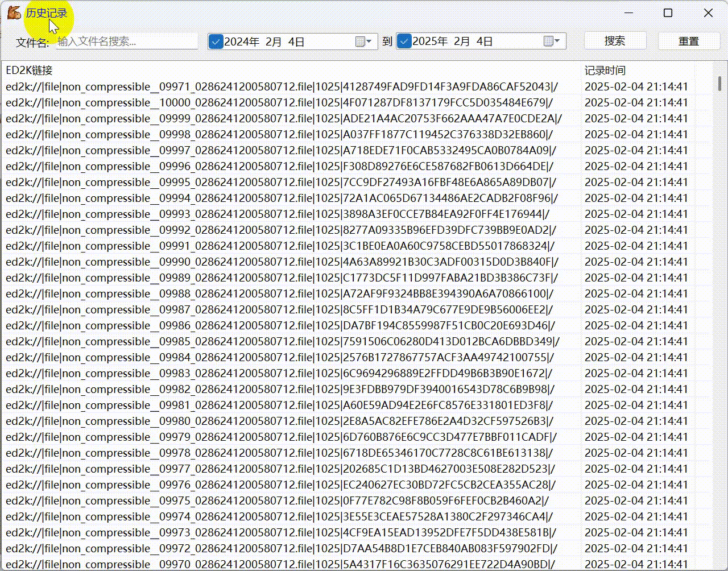Toggle the start date 2024 checkbox
Screen dimensions: 728x571
[x=216, y=42]
